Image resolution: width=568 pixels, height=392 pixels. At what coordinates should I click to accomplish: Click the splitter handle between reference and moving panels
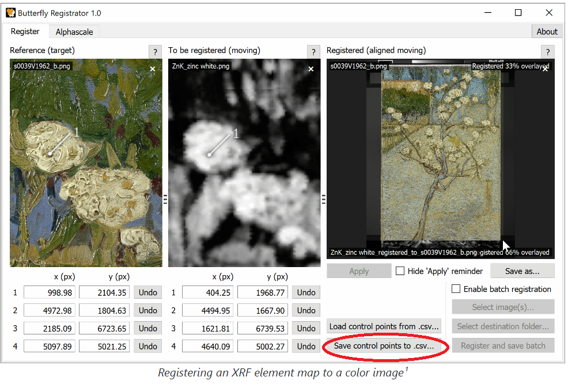pos(165,199)
